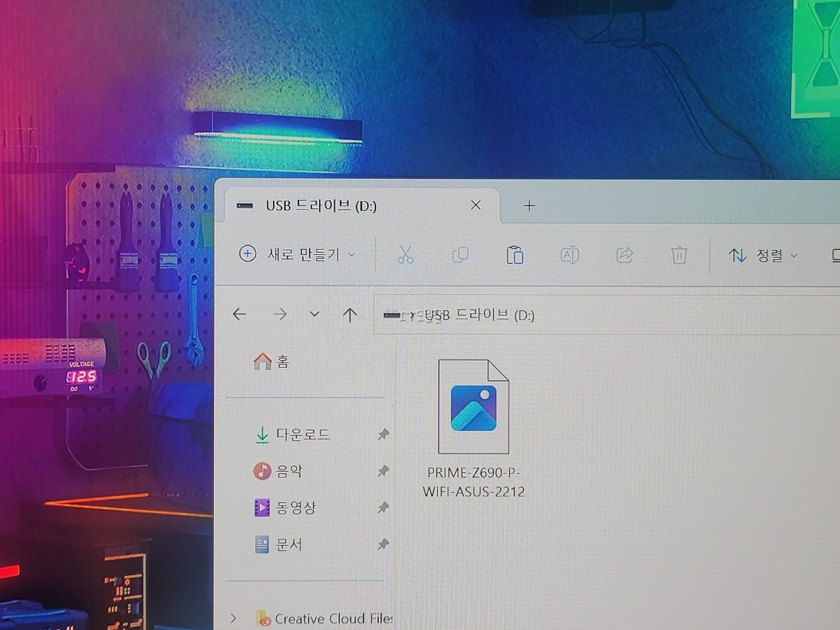Go back with the left arrow
The width and height of the screenshot is (840, 630).
(240, 314)
